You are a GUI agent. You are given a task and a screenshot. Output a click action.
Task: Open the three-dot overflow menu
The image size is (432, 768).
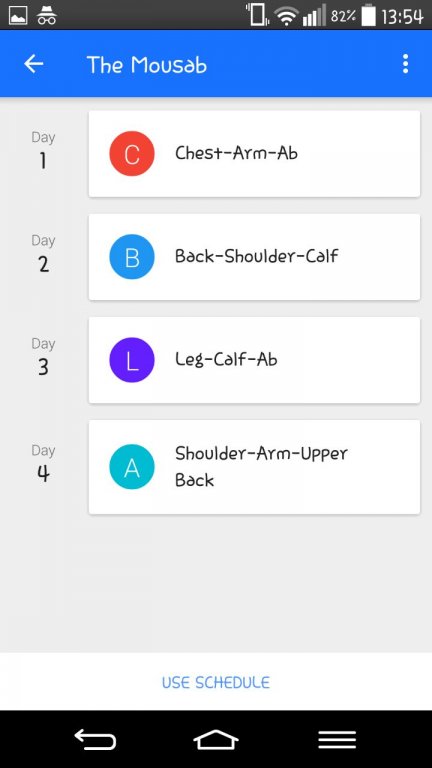[405, 64]
